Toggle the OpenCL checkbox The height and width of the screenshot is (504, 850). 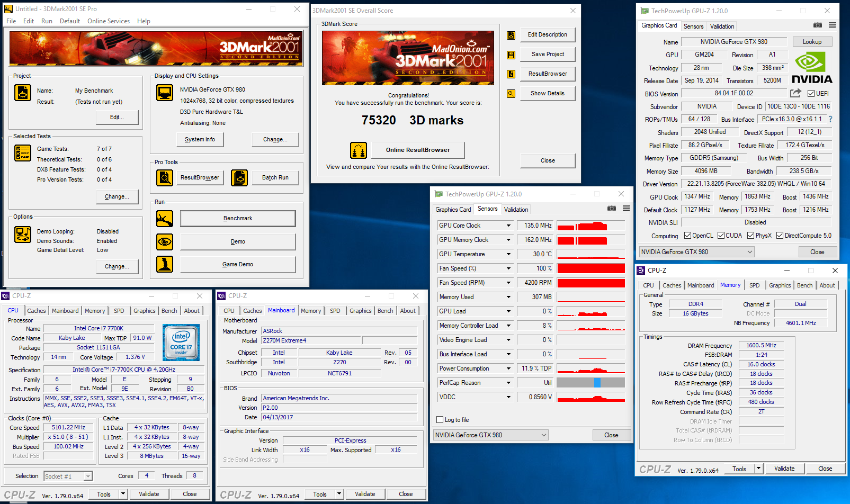click(x=687, y=236)
